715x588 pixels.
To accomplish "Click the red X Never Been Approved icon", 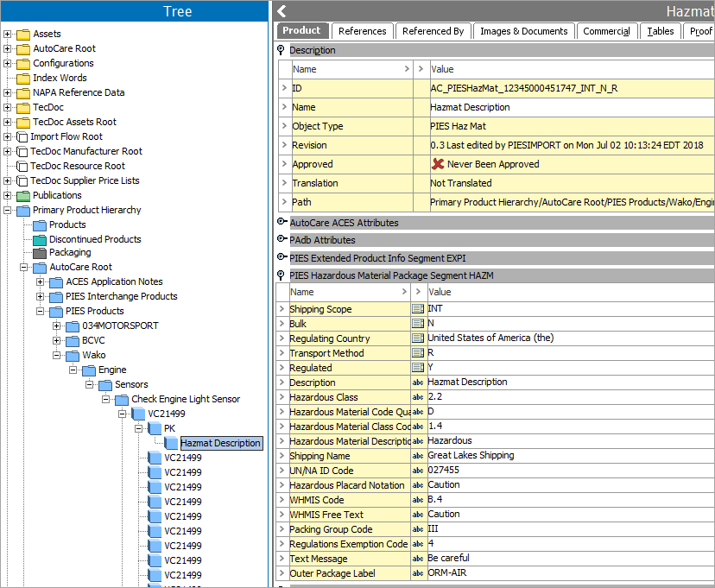I will coord(438,164).
